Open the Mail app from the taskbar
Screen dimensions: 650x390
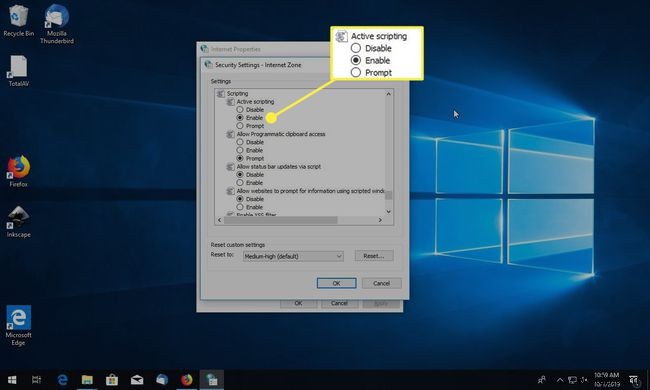137,380
